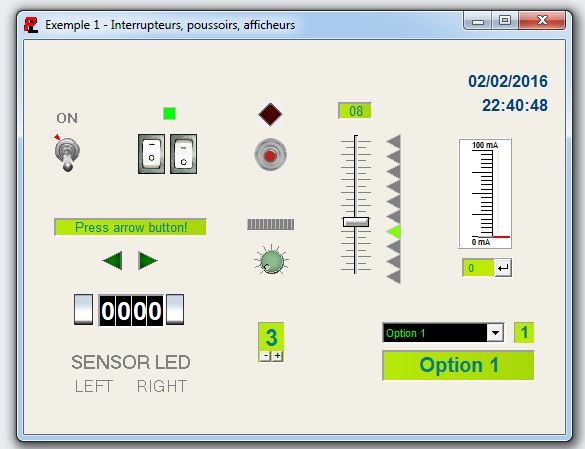Image resolution: width=585 pixels, height=449 pixels.
Task: Click the highlighted green triangle marker
Action: click(394, 232)
